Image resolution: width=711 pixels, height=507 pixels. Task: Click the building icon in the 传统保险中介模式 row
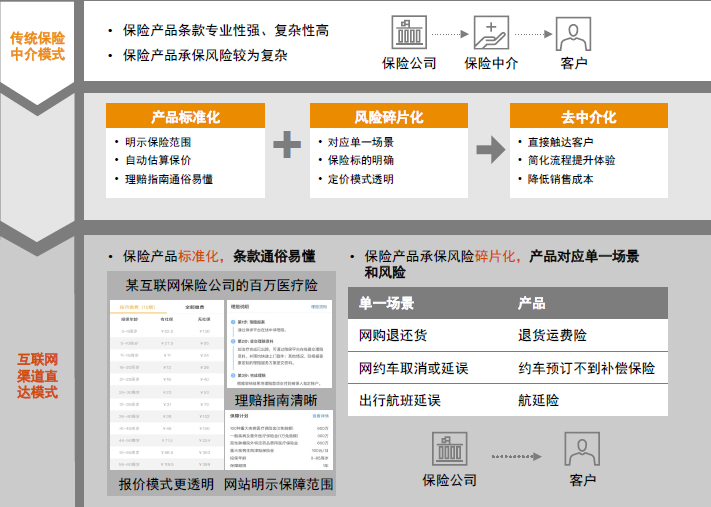click(x=409, y=32)
